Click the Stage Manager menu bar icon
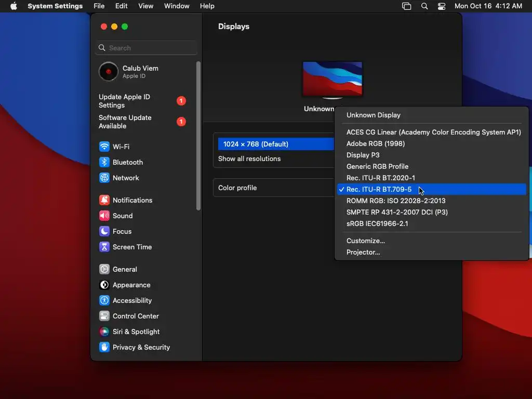This screenshot has width=532, height=399. [x=406, y=6]
